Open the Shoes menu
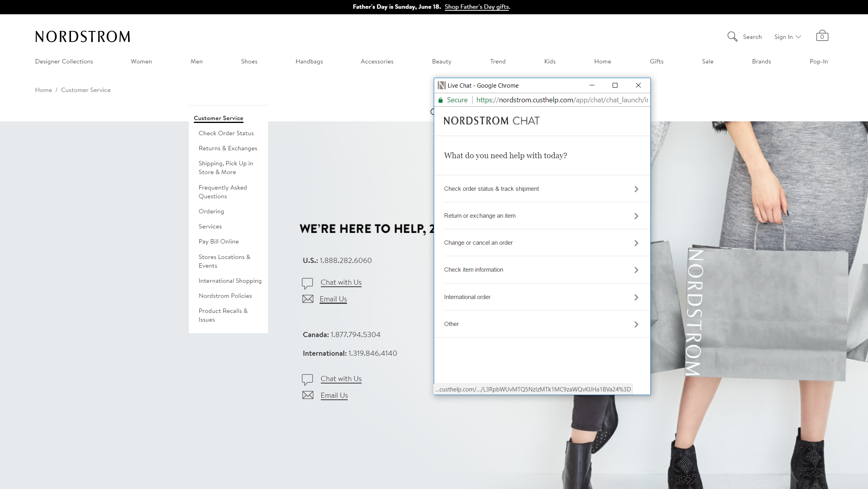 (x=249, y=61)
